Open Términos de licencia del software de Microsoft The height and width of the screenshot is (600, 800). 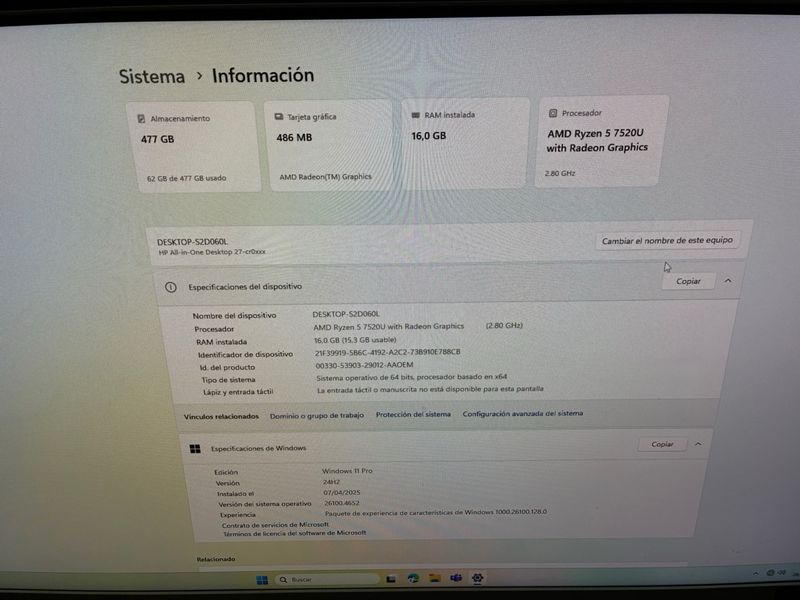pos(294,533)
